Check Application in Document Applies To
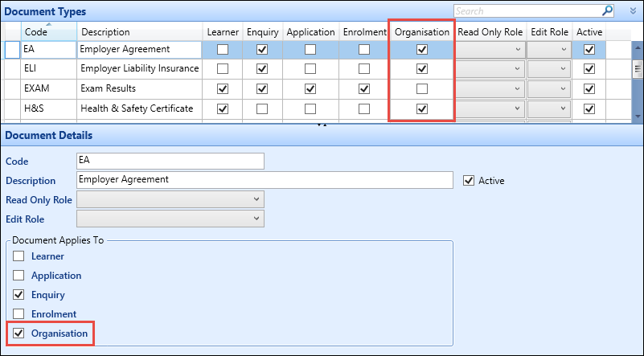 pos(18,276)
